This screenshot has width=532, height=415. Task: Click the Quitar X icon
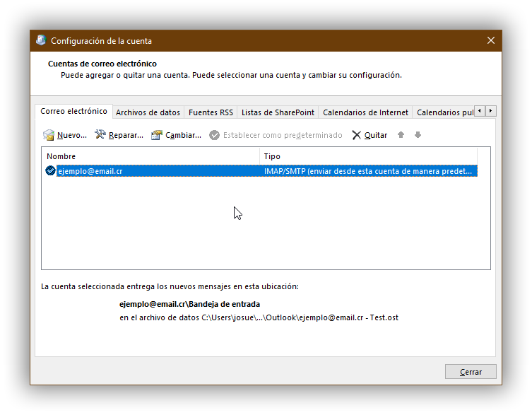tap(356, 135)
